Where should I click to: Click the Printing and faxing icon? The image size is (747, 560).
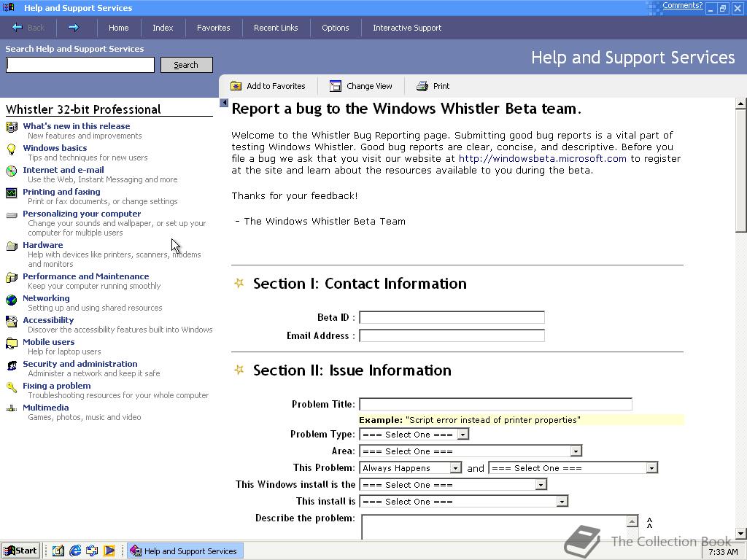tap(12, 192)
